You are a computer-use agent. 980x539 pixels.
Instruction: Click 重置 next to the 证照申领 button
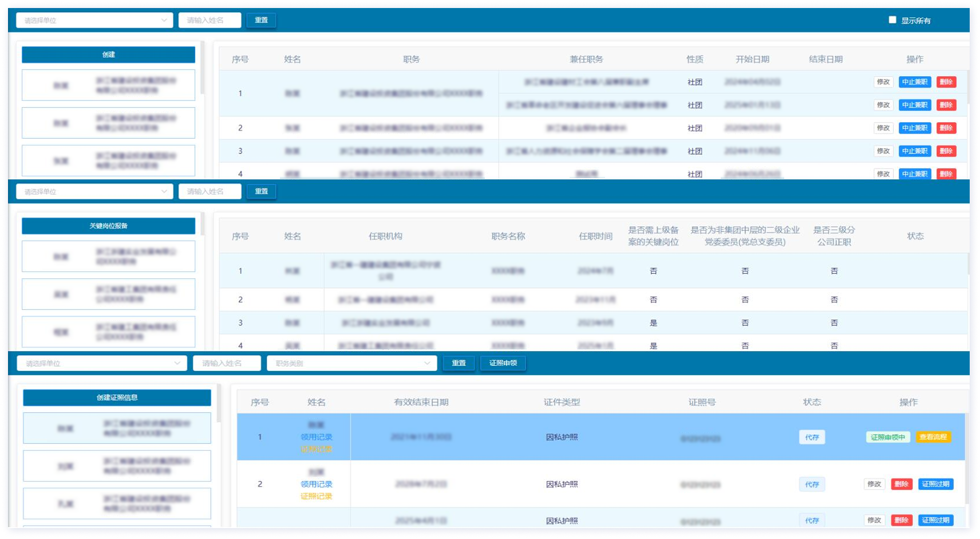pyautogui.click(x=459, y=363)
